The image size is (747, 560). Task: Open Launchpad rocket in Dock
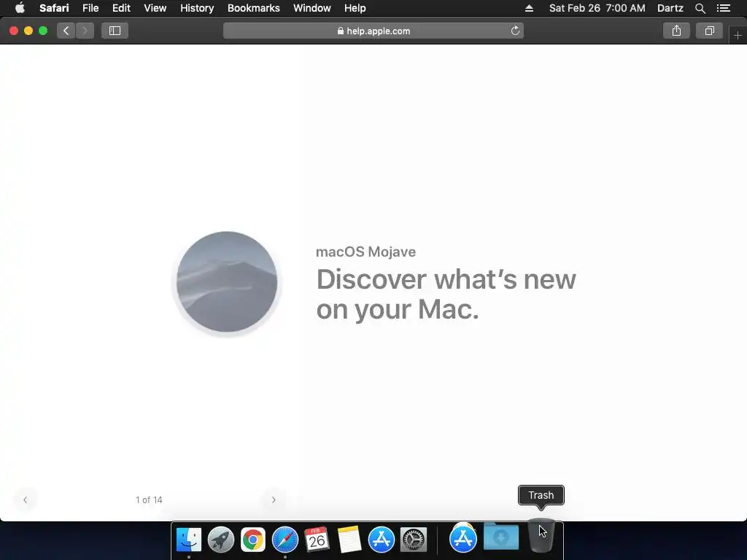221,540
